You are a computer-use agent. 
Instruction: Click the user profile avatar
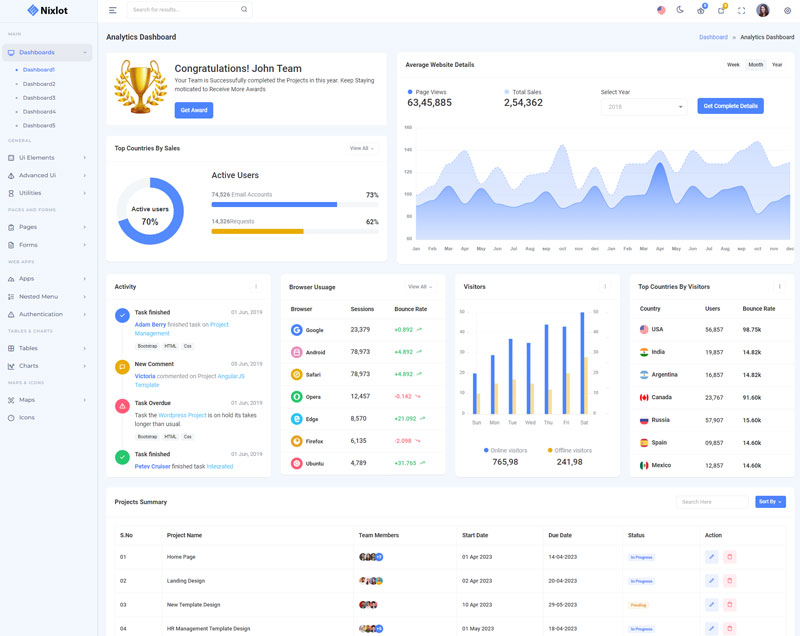click(x=763, y=10)
